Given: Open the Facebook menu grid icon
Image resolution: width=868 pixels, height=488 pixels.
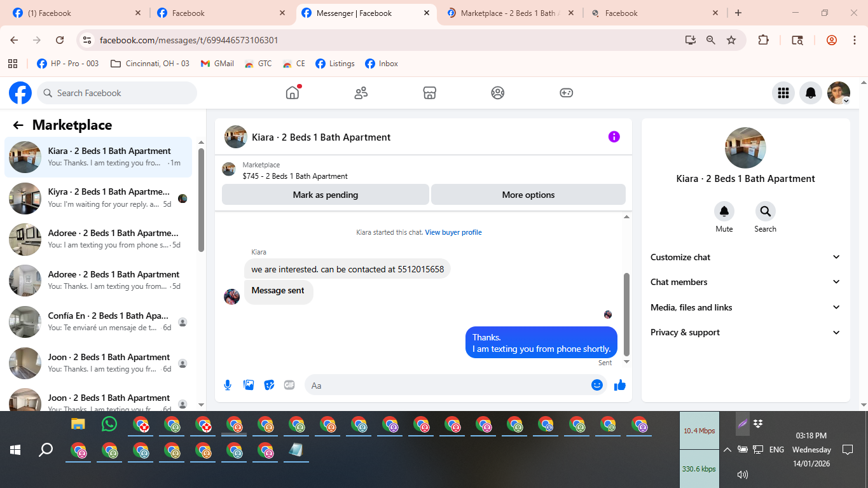Looking at the screenshot, I should [x=783, y=93].
